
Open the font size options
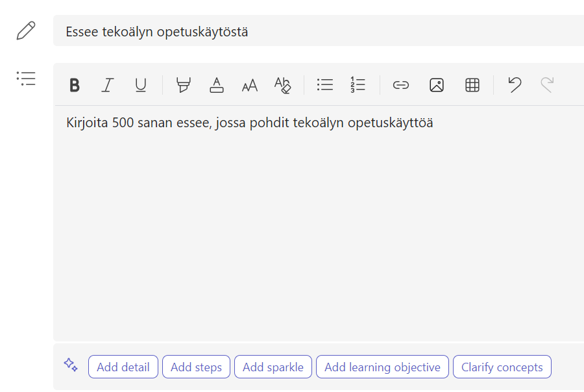pyautogui.click(x=250, y=85)
